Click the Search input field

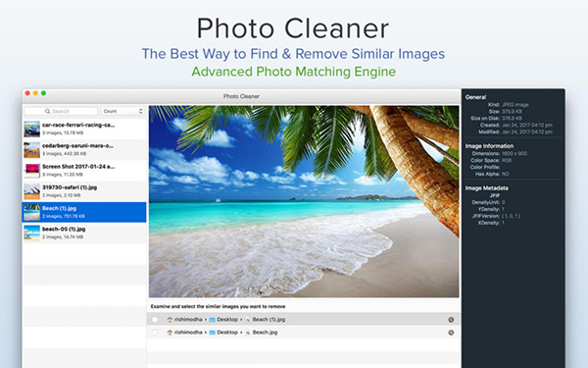coord(61,111)
